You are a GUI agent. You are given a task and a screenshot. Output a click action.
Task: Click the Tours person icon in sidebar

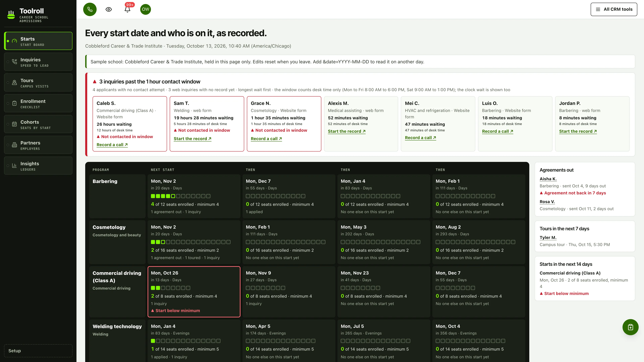(14, 82)
